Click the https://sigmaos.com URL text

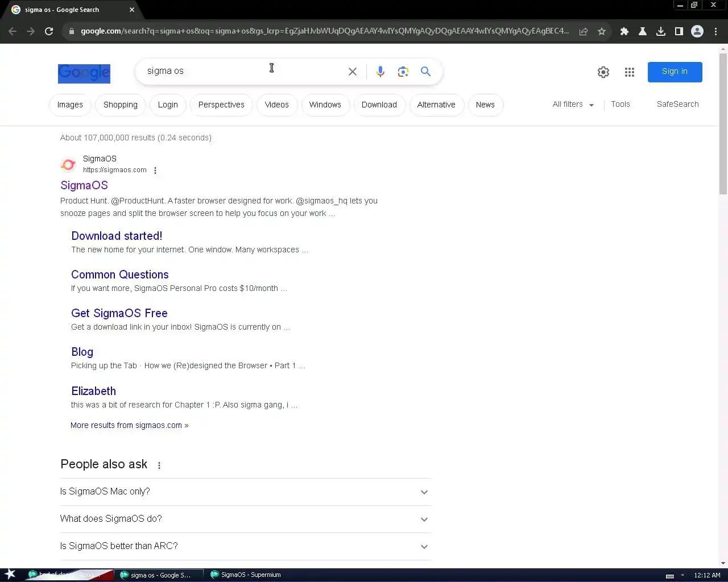coord(115,170)
